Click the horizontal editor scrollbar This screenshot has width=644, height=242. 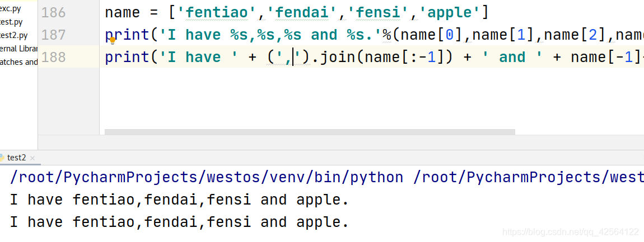coord(310,132)
